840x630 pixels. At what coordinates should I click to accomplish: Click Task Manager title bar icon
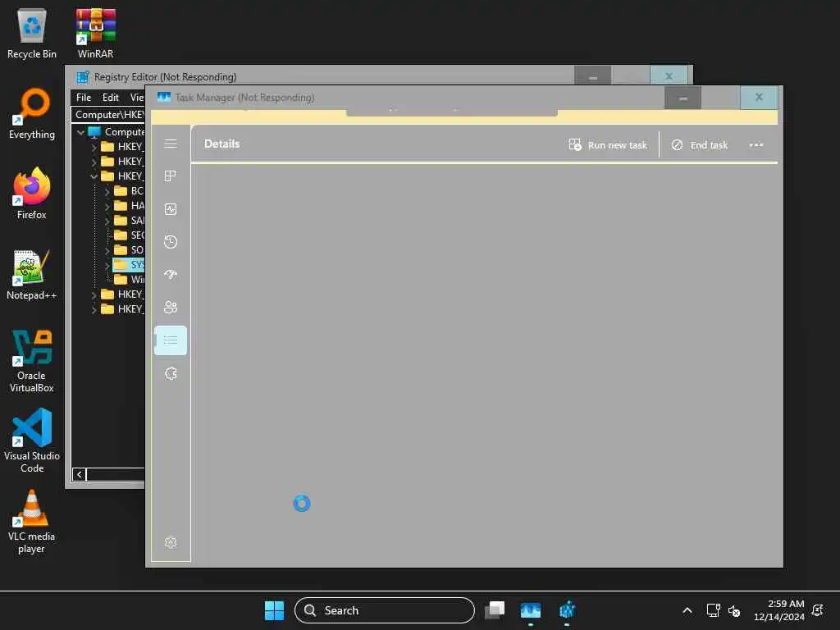click(164, 97)
